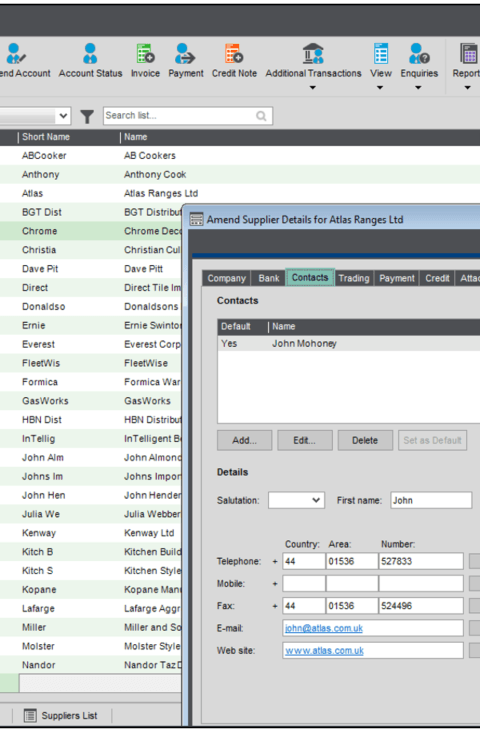
Task: Click the Suppliers List icon at bottom
Action: point(30,715)
